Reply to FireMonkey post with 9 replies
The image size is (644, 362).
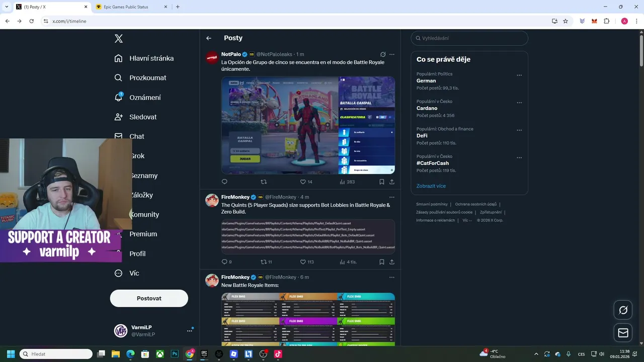click(x=226, y=262)
